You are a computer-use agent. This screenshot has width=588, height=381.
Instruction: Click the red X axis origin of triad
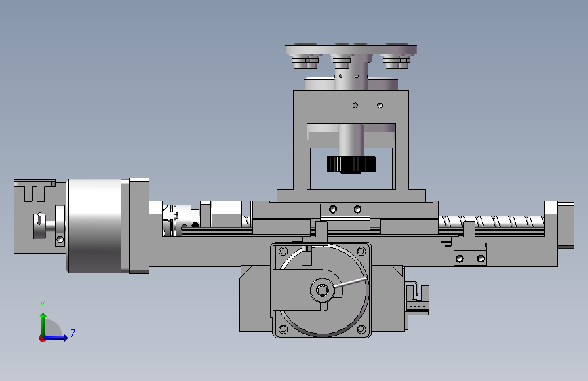point(42,338)
